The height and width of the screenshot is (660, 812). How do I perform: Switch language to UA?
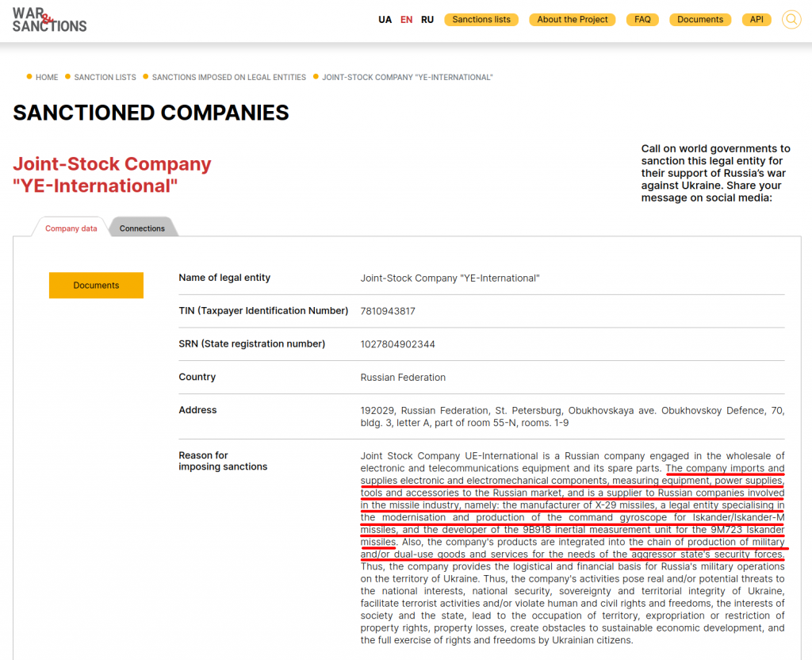385,20
